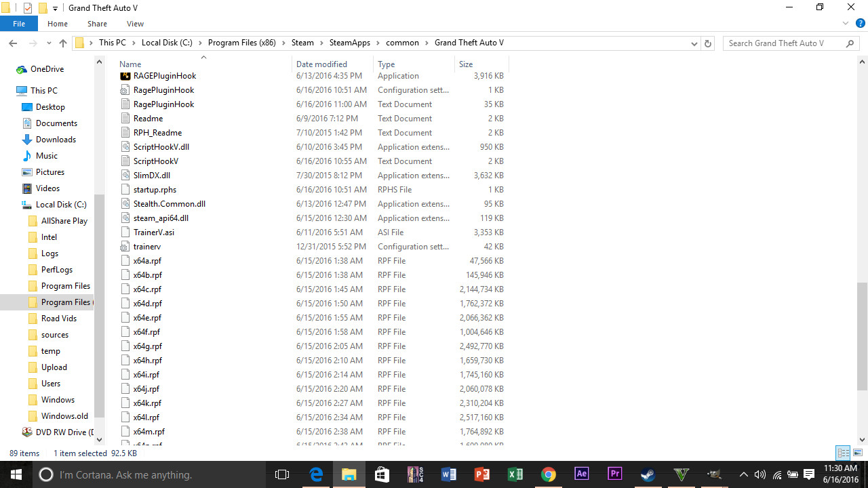
Task: Click the New Folder icon in the title bar
Action: [x=43, y=8]
